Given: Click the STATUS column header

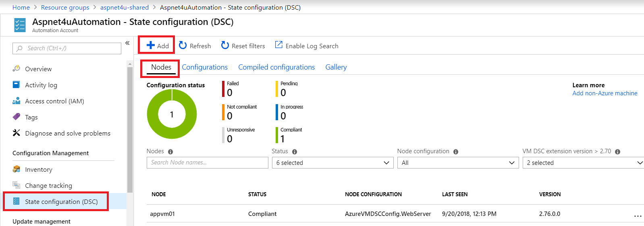Looking at the screenshot, I should point(257,194).
